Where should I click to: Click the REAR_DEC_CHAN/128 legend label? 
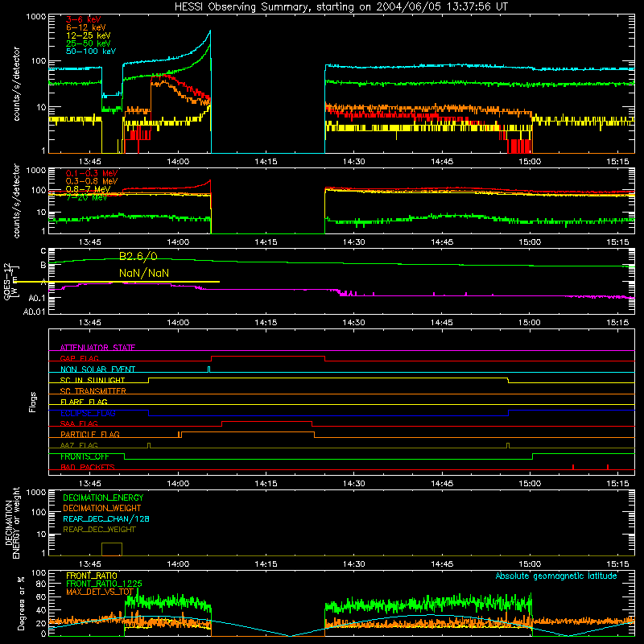click(x=106, y=518)
